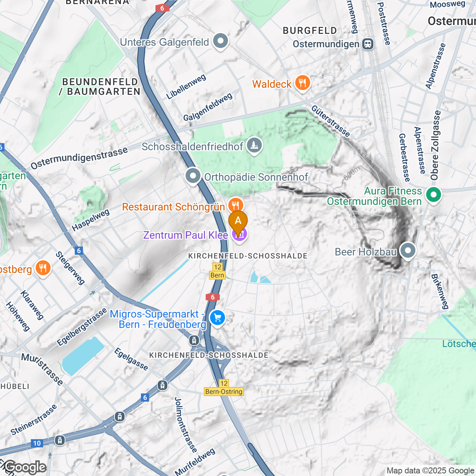The height and width of the screenshot is (476, 476).
Task: Click the Bern-Ostring exit 12 sign
Action: point(224,387)
